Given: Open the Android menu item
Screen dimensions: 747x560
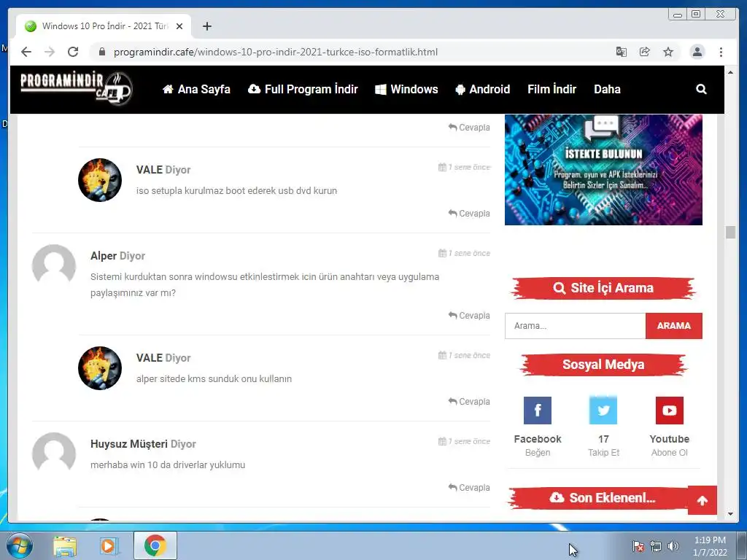Looking at the screenshot, I should [483, 89].
